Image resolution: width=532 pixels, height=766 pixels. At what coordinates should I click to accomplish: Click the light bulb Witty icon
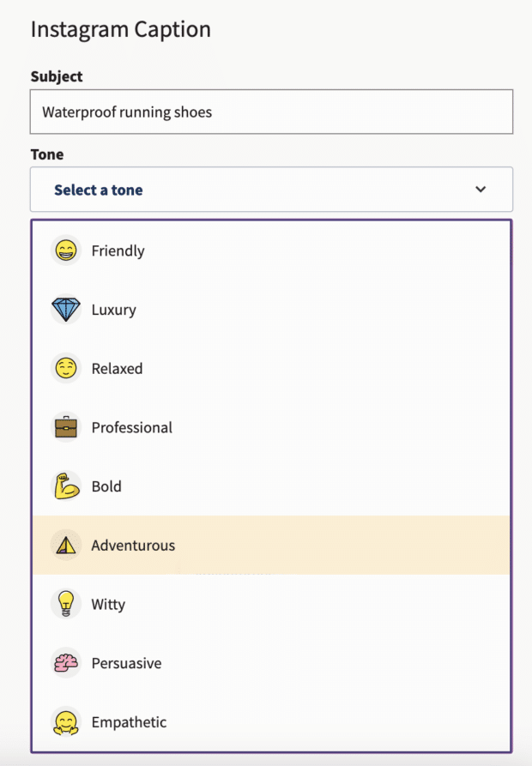[x=66, y=604]
